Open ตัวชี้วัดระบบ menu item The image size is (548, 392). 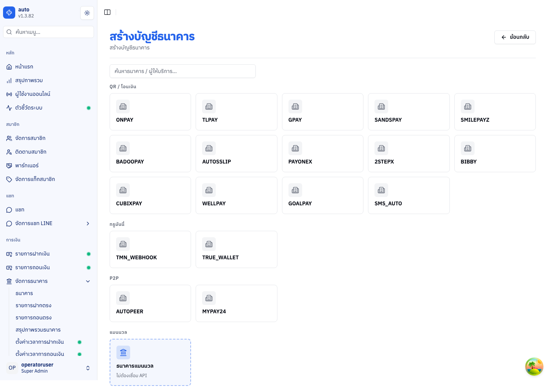click(x=49, y=108)
